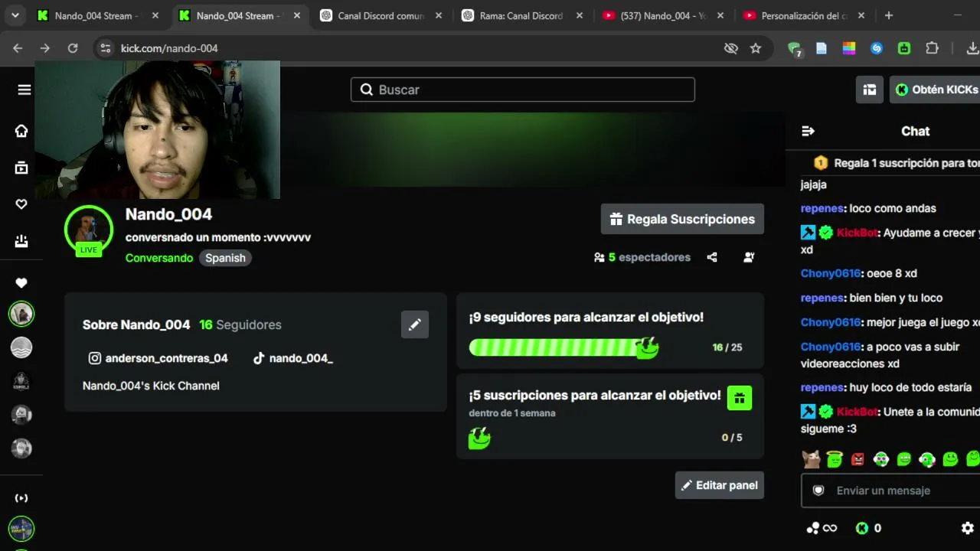Open the Kick hamburger sidebar menu
The image size is (980, 551).
point(24,90)
